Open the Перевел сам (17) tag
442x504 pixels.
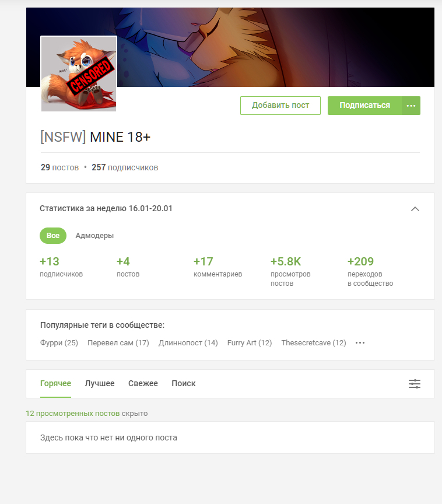click(x=118, y=343)
